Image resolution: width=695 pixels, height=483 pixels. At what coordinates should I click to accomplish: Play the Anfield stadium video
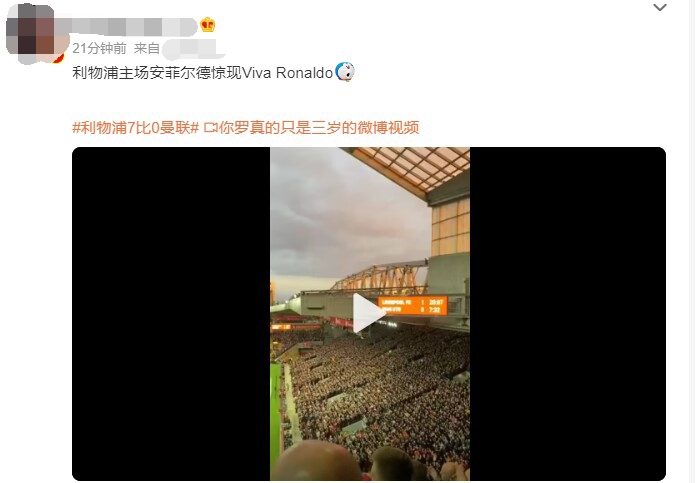pos(369,313)
